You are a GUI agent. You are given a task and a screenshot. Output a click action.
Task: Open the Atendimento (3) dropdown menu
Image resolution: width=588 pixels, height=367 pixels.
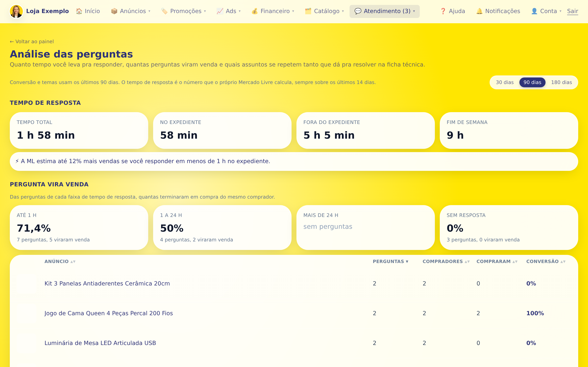(x=384, y=11)
